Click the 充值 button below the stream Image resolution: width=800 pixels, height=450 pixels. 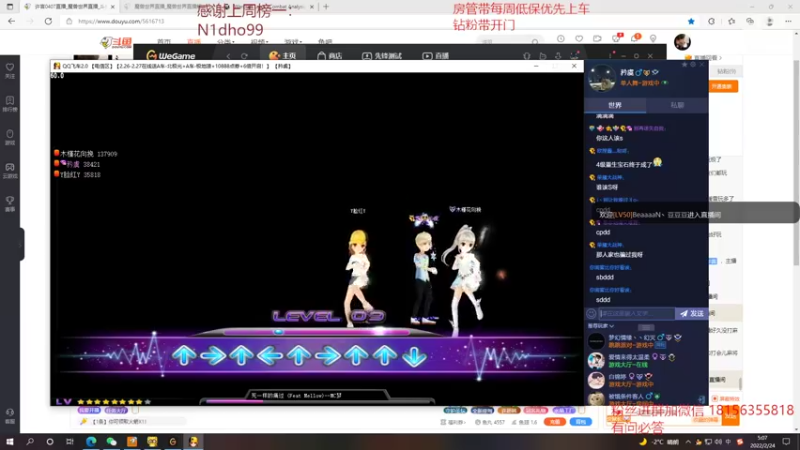tap(555, 422)
